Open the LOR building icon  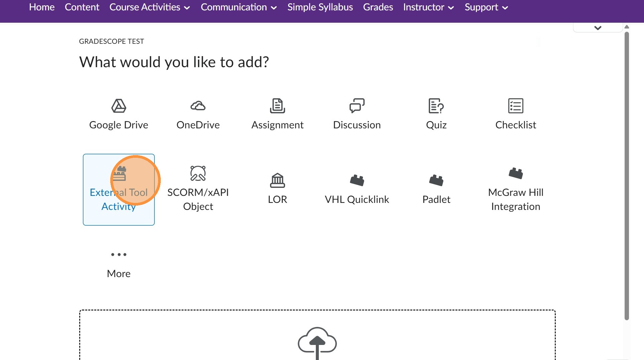coord(277,181)
